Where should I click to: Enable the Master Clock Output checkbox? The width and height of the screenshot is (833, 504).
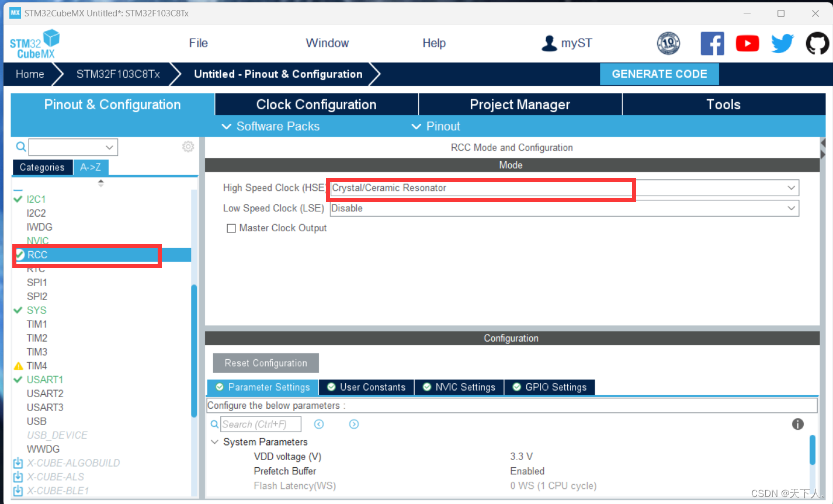point(231,228)
